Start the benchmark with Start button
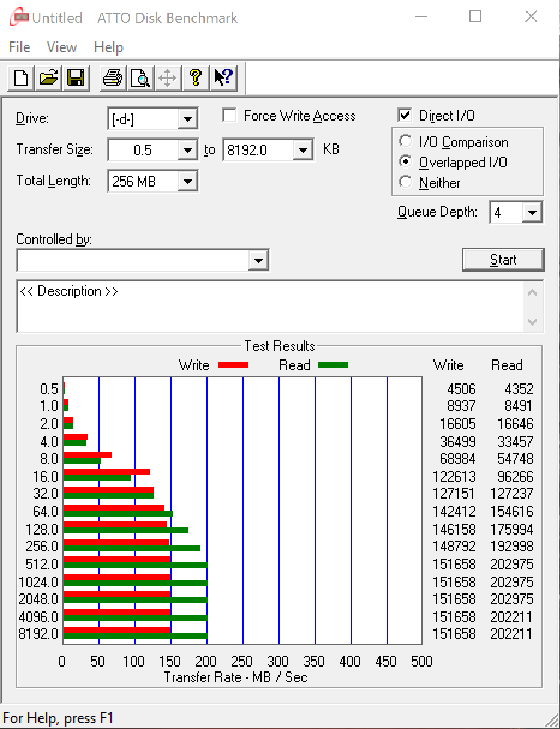Viewport: 560px width, 729px height. (503, 260)
